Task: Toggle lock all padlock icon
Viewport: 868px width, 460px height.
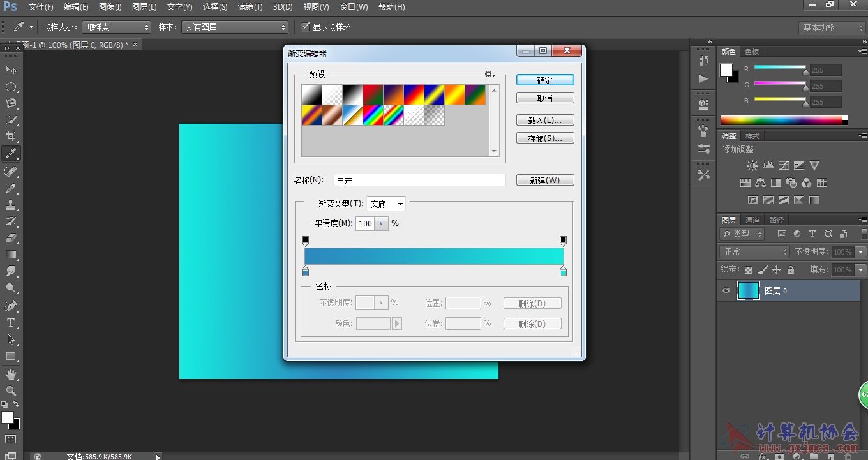Action: pos(791,270)
